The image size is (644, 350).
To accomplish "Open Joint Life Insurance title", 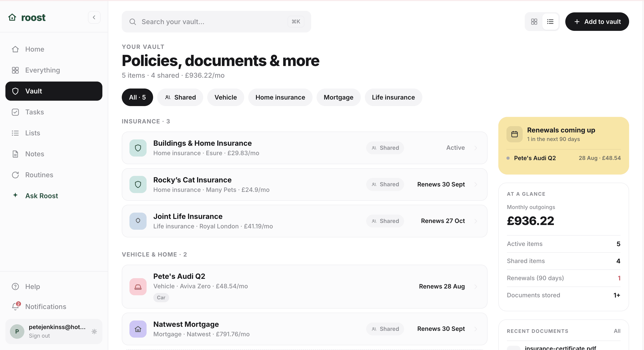I will [188, 216].
